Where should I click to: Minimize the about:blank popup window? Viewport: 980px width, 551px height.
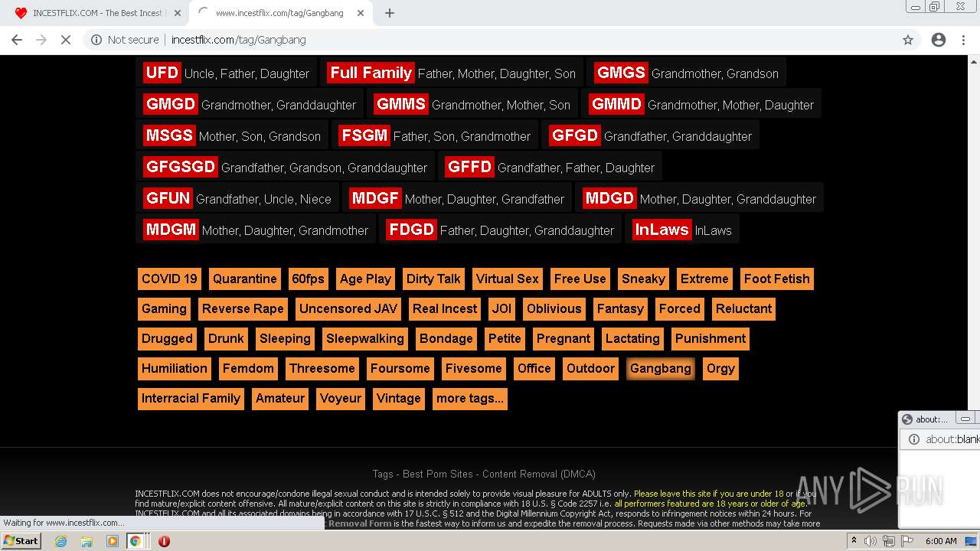coord(965,419)
